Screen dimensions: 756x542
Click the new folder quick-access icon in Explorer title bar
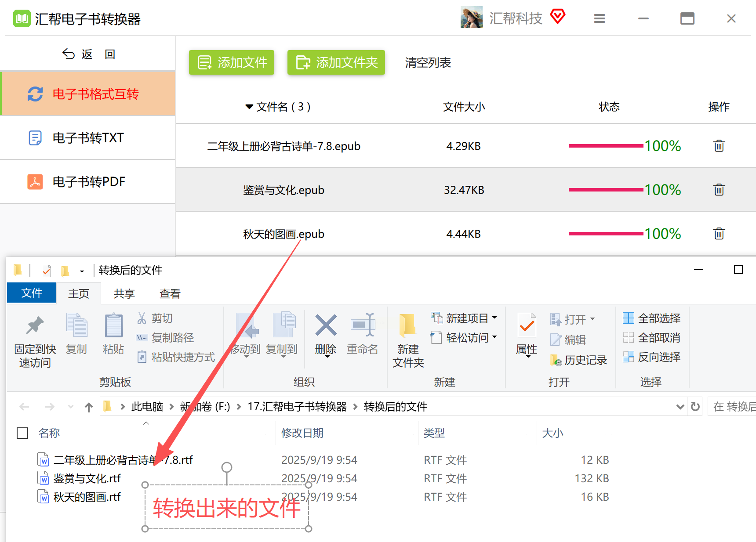tap(65, 271)
